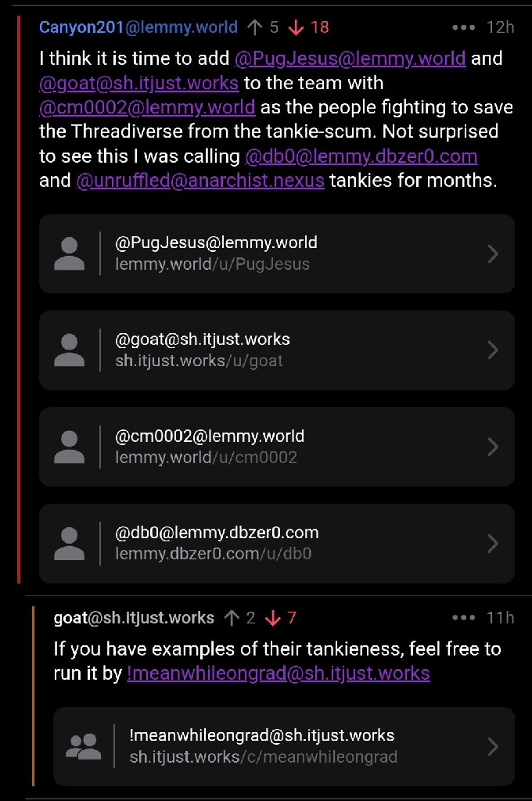Open Canyon201@lemmy.world author profile

pos(138,27)
